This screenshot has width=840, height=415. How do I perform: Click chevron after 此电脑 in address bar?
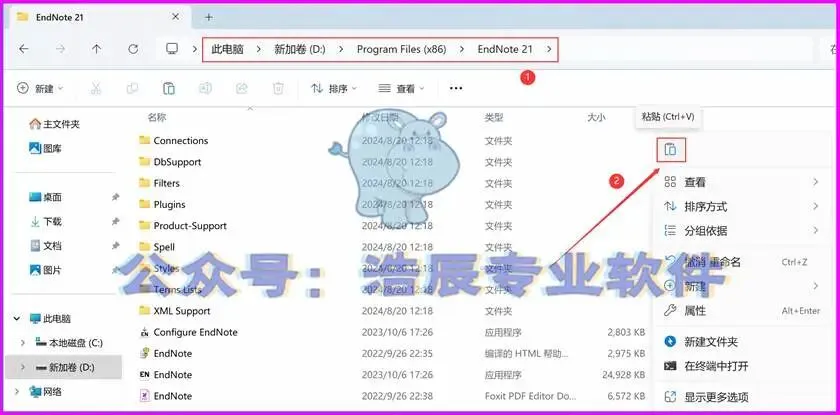point(259,49)
